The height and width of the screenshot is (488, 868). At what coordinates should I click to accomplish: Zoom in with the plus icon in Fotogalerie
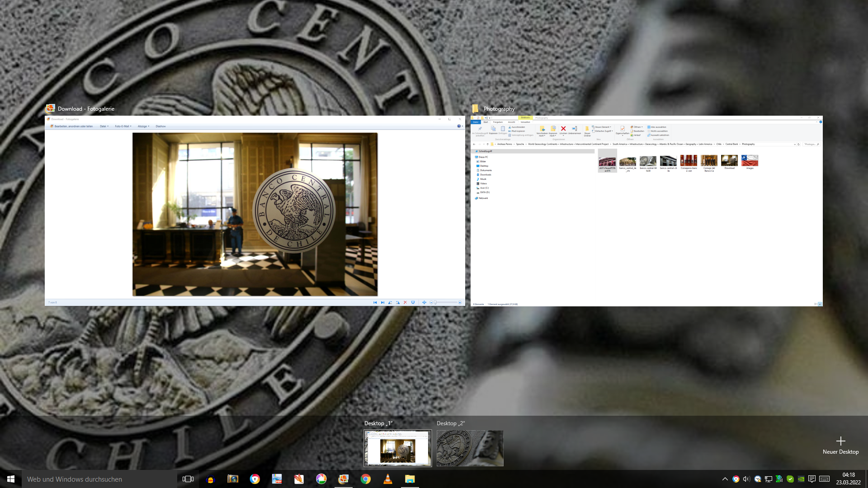click(x=460, y=302)
